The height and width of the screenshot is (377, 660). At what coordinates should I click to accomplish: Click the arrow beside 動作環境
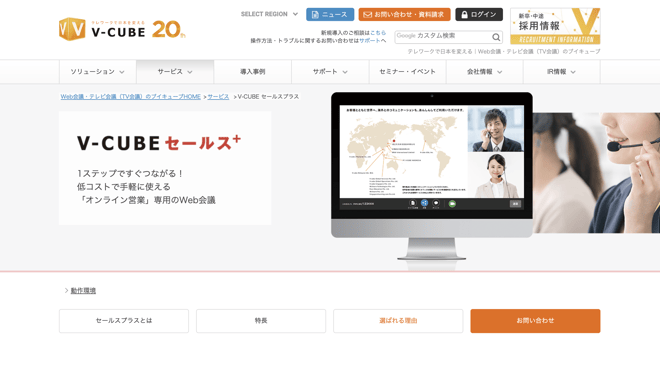coord(67,290)
